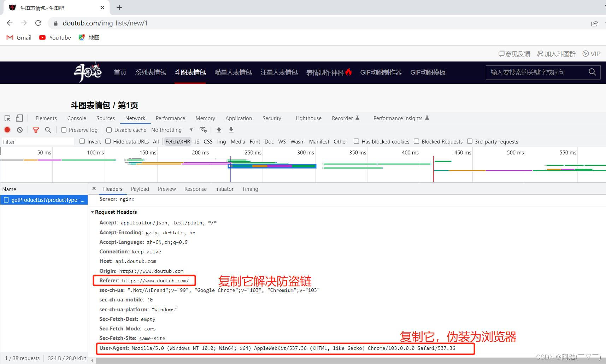The width and height of the screenshot is (606, 364).
Task: Open the Response tab
Action: point(195,189)
